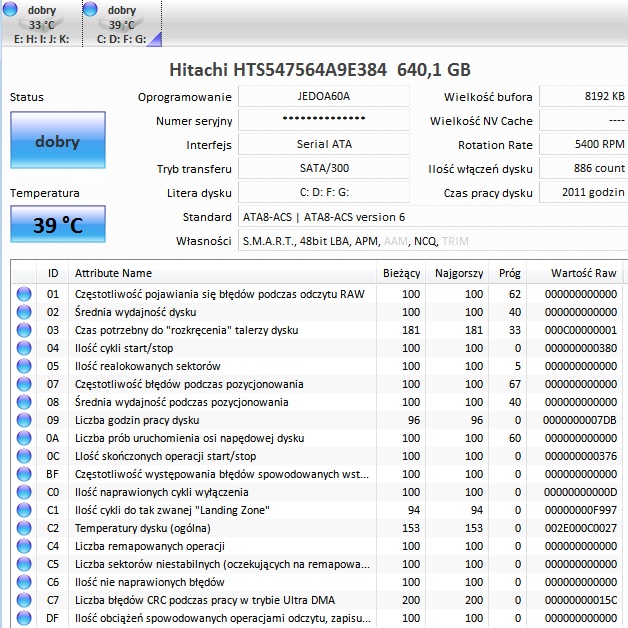This screenshot has width=628, height=628.
Task: Click the blue 'dobry' health status button
Action: coord(58,140)
